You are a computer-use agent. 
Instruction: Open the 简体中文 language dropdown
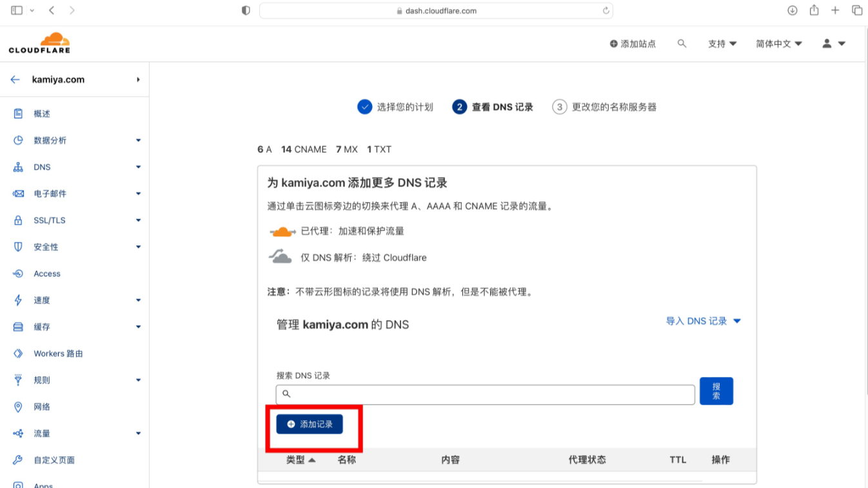pos(779,44)
